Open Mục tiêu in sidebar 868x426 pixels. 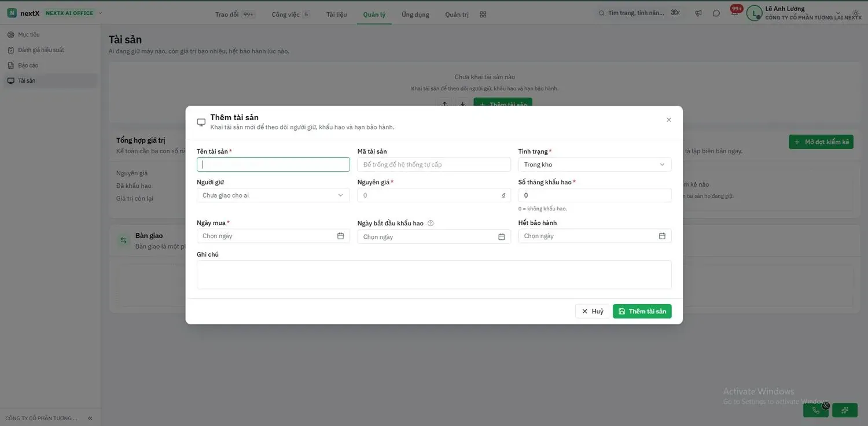(50, 35)
